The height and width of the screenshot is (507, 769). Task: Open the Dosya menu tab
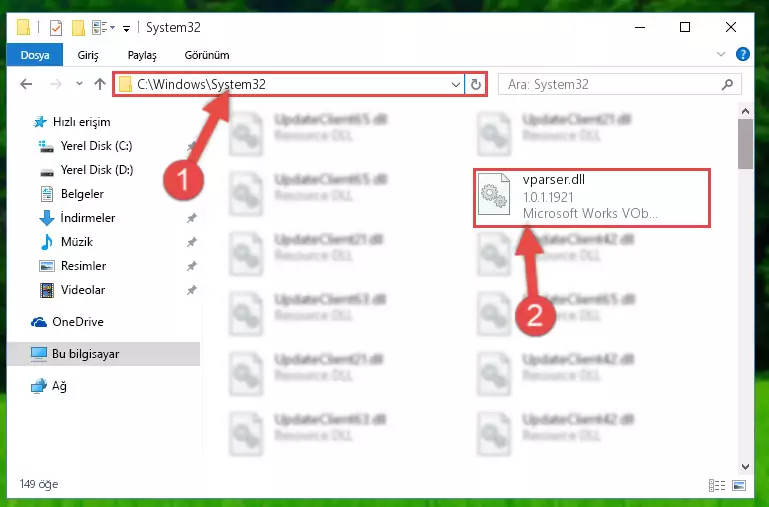click(x=35, y=55)
